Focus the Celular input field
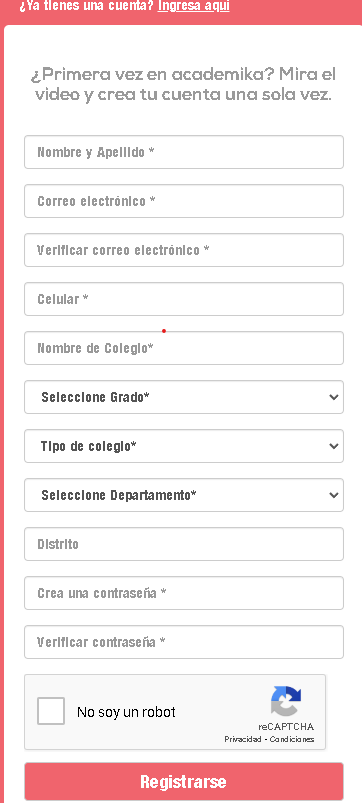The width and height of the screenshot is (362, 803). coord(184,299)
